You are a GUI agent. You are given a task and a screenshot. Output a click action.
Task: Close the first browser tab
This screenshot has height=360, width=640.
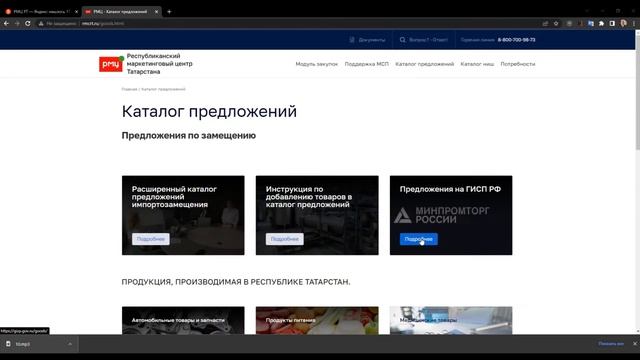(76, 12)
